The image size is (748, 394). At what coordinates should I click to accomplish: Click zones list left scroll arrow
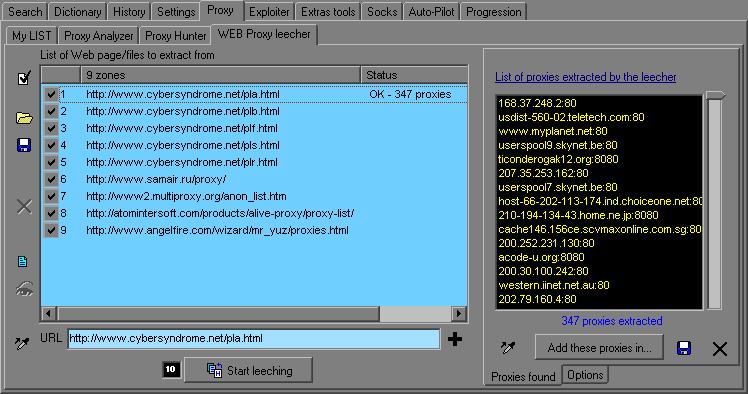48,313
